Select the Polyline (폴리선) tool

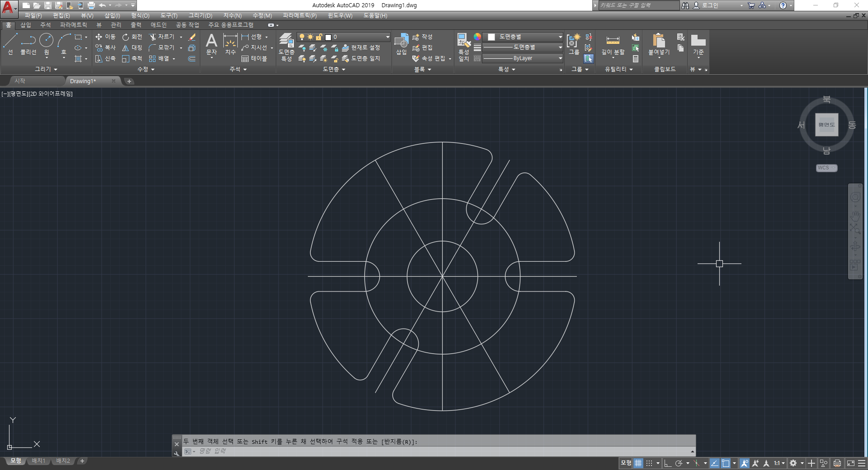[x=28, y=44]
